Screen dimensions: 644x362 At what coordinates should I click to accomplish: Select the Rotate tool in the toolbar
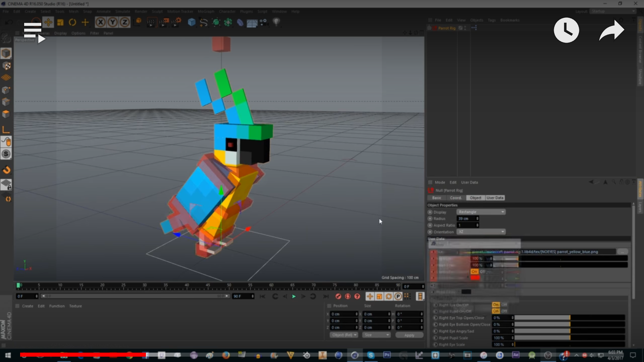[x=72, y=22]
